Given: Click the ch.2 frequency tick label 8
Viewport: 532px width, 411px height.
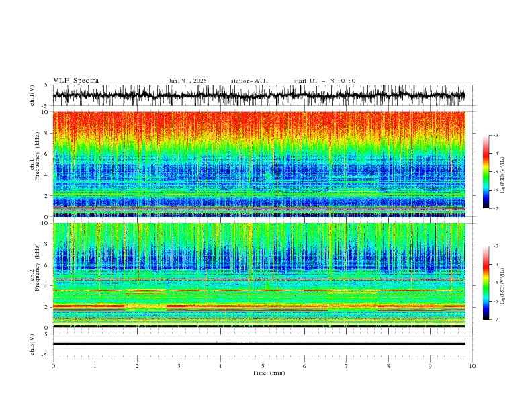Looking at the screenshot, I should (48, 244).
